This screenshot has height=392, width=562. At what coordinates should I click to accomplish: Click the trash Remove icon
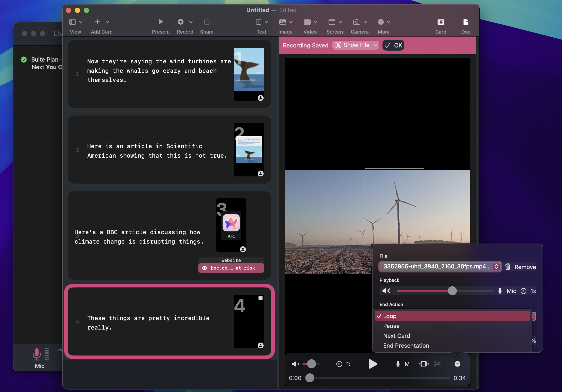[x=508, y=267]
